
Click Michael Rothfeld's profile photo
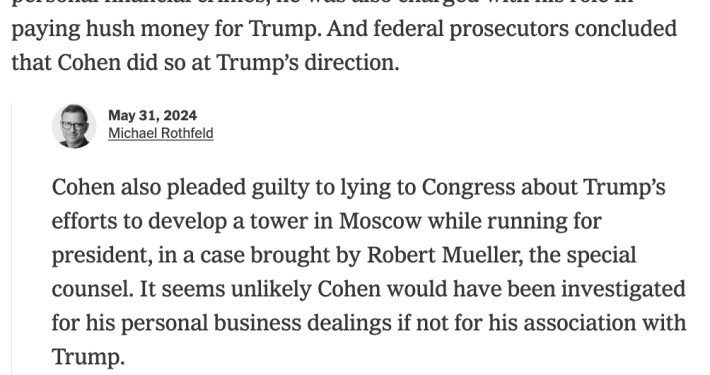pyautogui.click(x=74, y=126)
